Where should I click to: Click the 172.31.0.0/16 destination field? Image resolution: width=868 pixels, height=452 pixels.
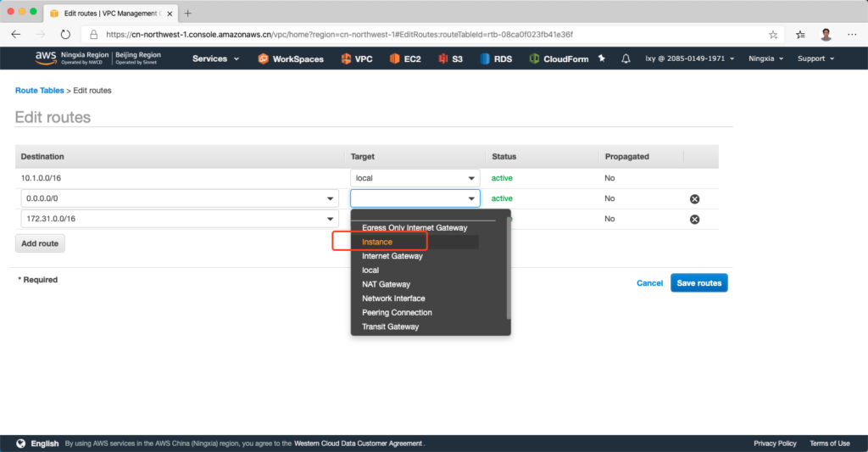coord(170,219)
